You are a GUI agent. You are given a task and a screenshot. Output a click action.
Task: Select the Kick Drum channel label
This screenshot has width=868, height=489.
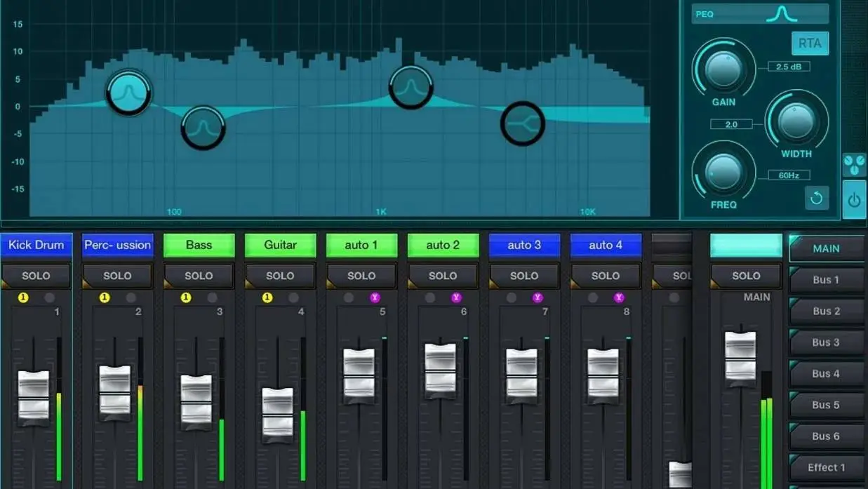pos(36,245)
